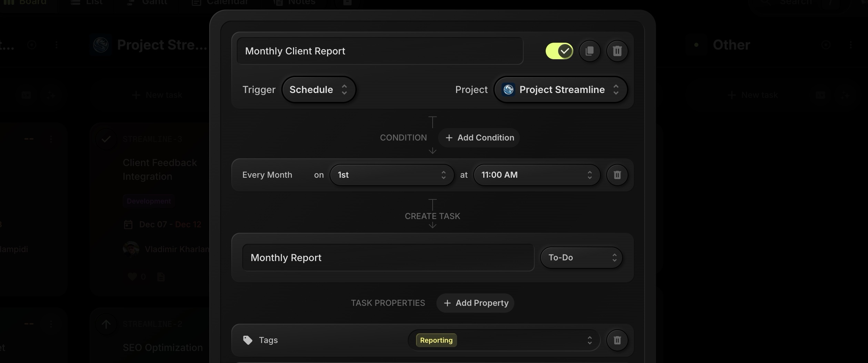Click the Add Condition button
The height and width of the screenshot is (363, 868).
click(479, 137)
